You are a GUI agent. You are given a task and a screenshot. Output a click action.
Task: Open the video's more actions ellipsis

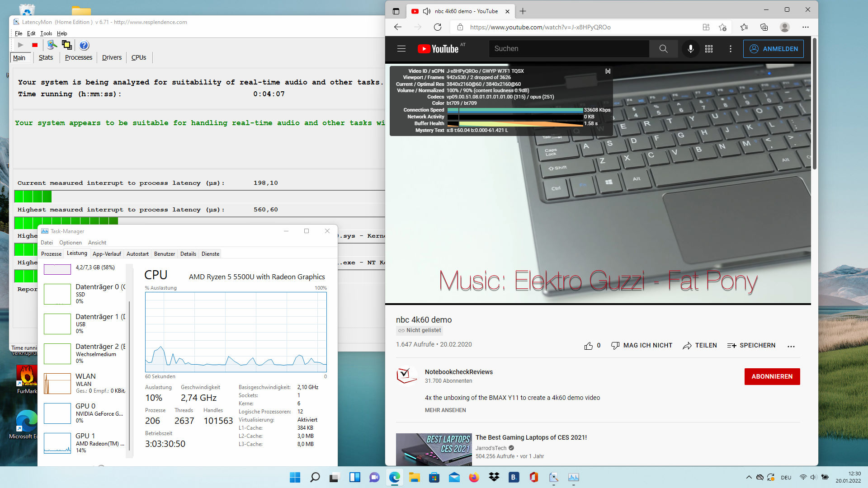coord(791,346)
